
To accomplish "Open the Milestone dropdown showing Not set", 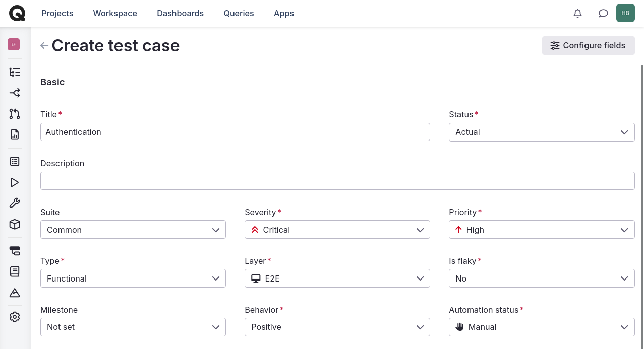I will click(x=133, y=327).
